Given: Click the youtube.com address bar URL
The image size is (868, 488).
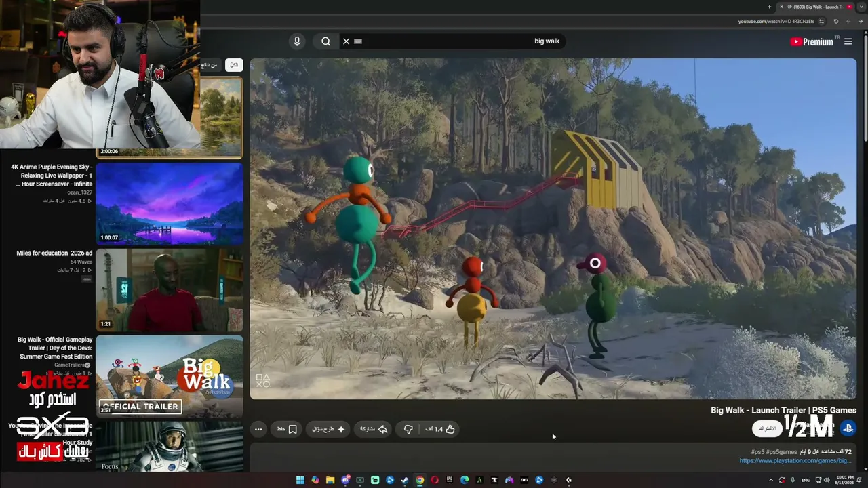Looking at the screenshot, I should (776, 22).
